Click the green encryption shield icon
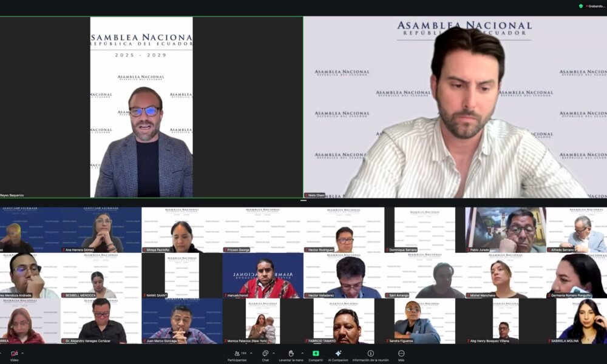Viewport: 607px width, 364px height. point(581,6)
